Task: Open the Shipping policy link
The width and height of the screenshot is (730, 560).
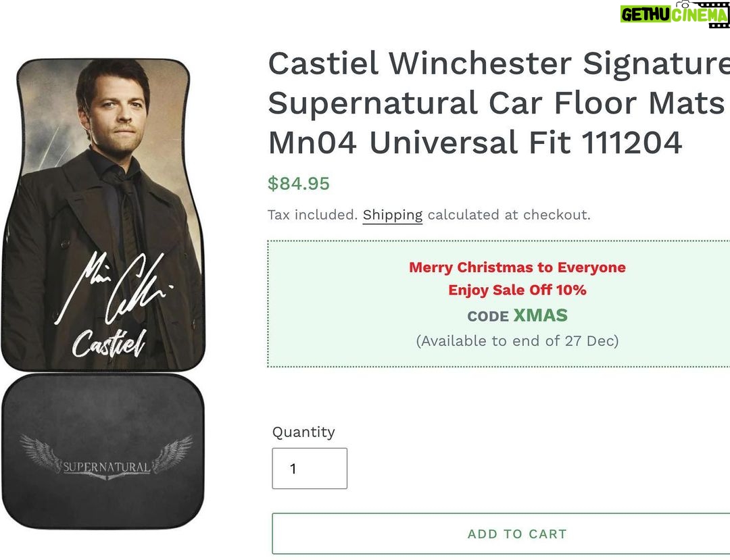Action: tap(393, 215)
